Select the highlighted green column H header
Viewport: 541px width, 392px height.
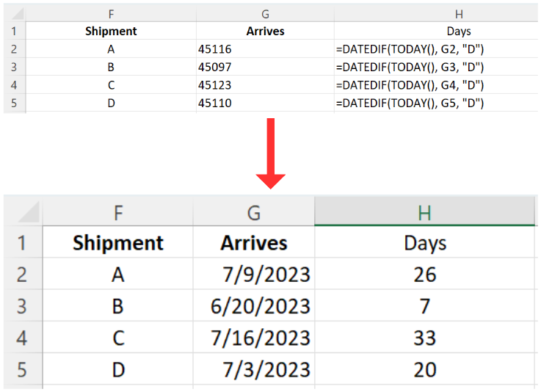coord(424,212)
